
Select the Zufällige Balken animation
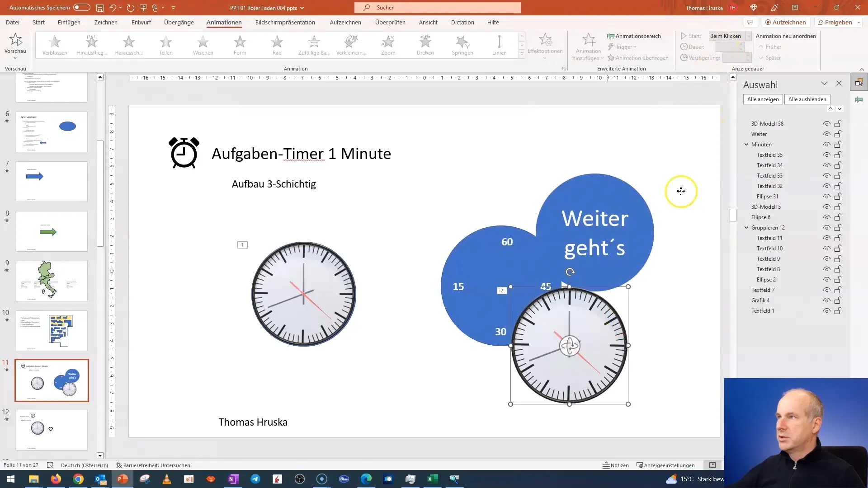(x=314, y=45)
